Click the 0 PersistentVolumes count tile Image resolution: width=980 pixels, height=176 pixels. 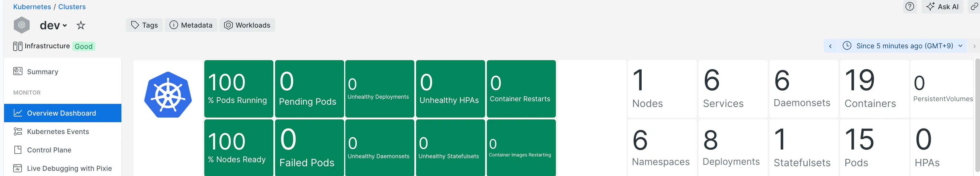942,89
